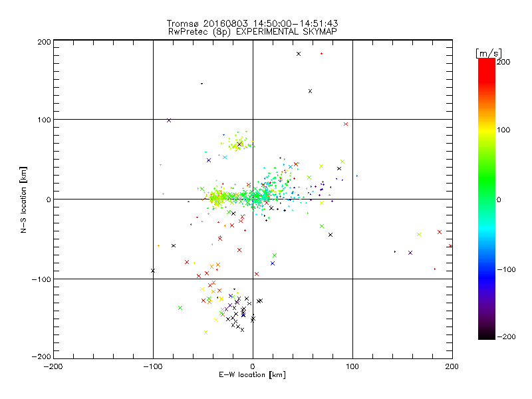Click the colorbar label '0'
532x399 pixels.
coord(499,199)
